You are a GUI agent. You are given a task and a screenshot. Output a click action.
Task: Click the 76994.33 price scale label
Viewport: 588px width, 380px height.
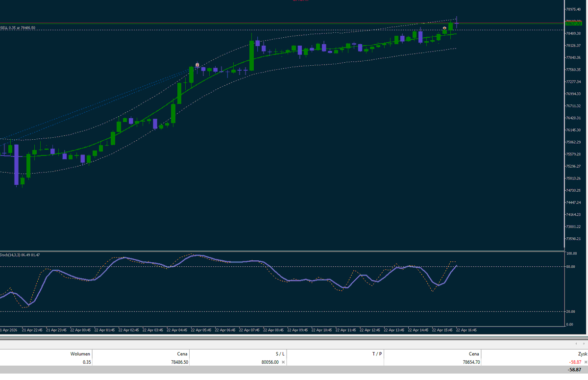[574, 94]
